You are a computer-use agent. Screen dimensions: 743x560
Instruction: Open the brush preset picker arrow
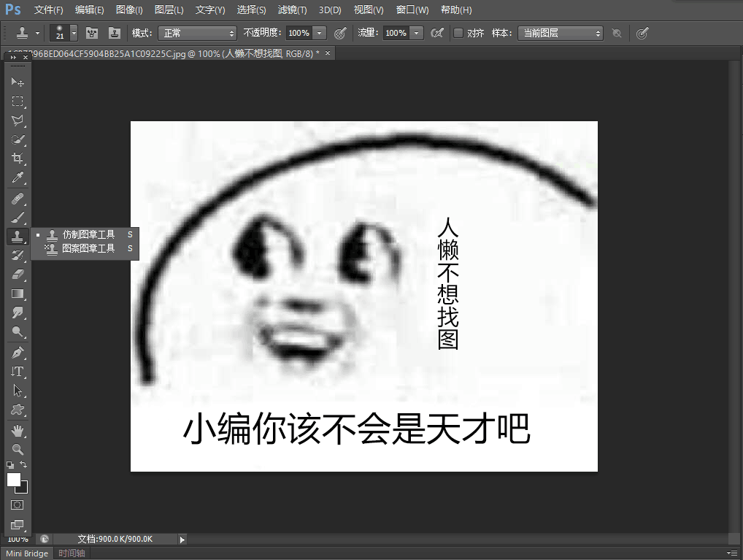pos(74,33)
